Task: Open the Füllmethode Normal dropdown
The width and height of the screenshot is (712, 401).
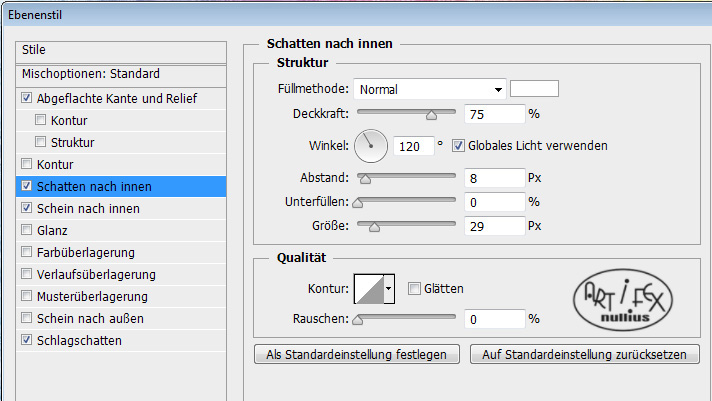Action: [x=430, y=89]
